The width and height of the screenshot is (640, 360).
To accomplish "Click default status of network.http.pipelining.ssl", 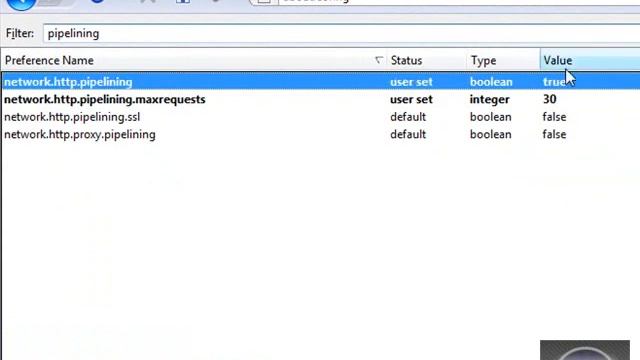I will click(x=408, y=117).
